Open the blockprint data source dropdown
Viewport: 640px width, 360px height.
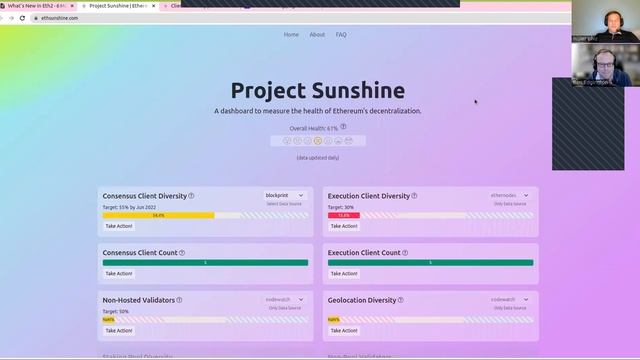point(284,196)
